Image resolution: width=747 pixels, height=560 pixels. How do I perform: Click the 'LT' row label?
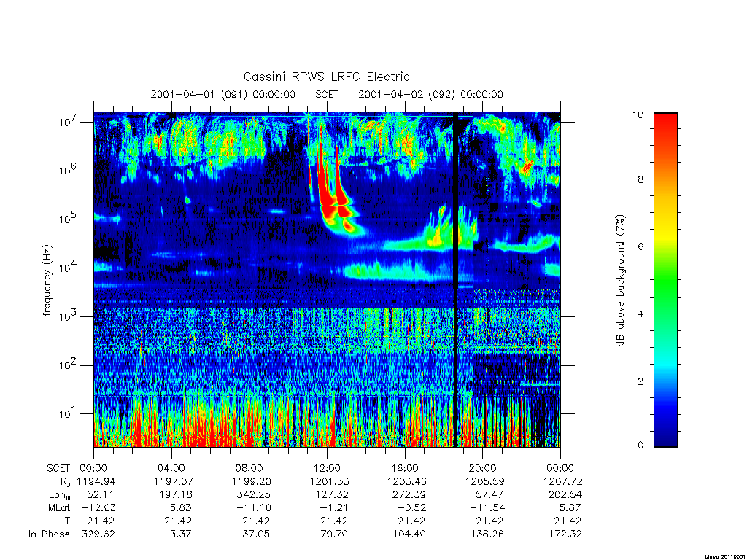(64, 521)
